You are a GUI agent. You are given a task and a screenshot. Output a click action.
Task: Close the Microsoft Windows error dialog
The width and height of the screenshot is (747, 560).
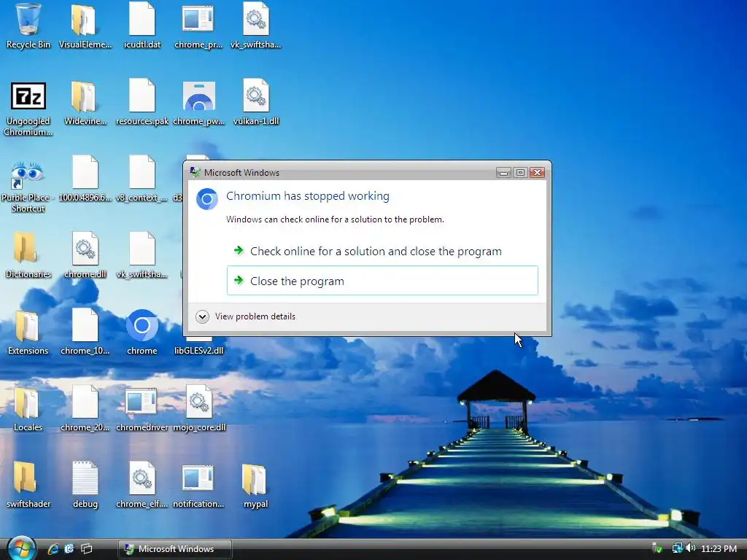click(x=537, y=172)
